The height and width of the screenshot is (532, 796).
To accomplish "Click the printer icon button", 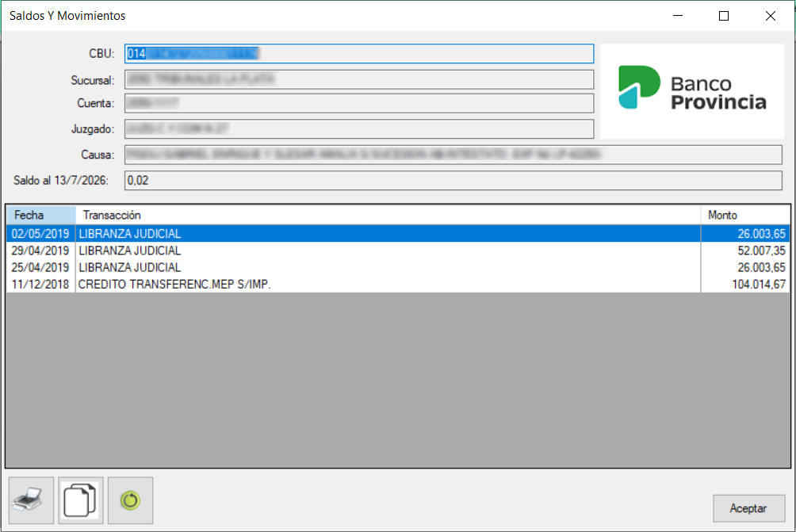I will pyautogui.click(x=31, y=500).
